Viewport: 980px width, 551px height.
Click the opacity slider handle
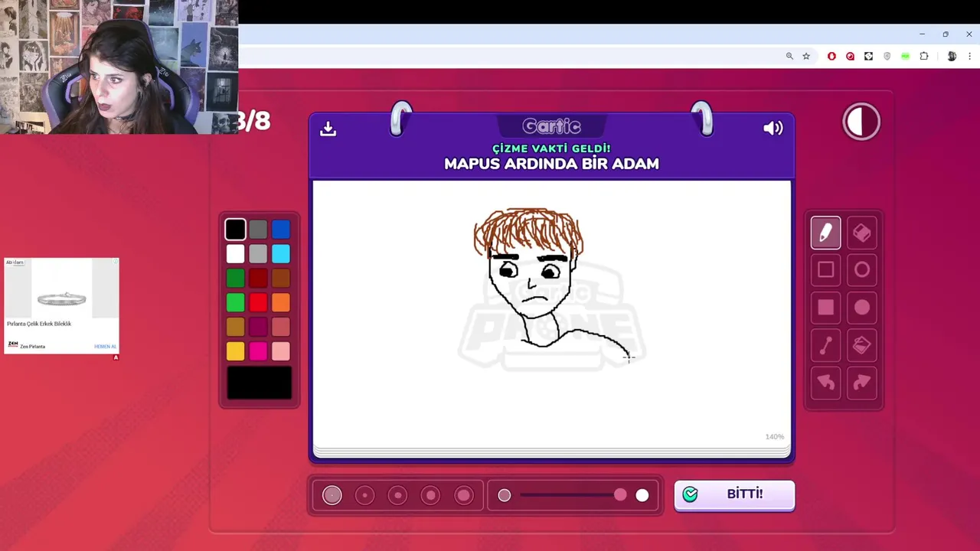pos(620,495)
